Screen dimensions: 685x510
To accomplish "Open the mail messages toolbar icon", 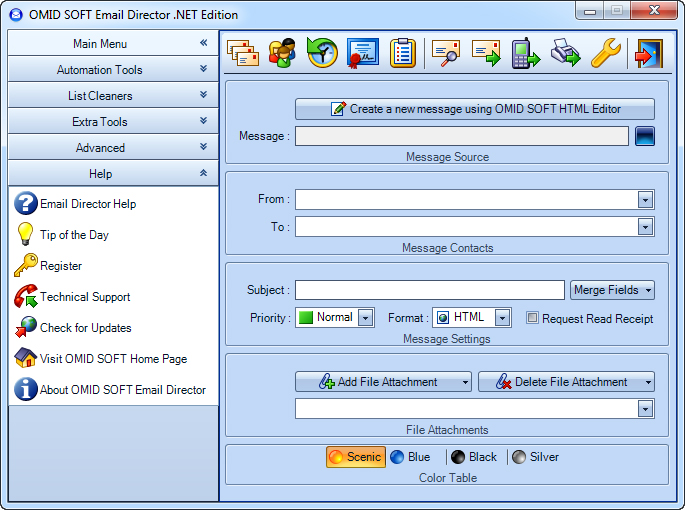I will 243,53.
